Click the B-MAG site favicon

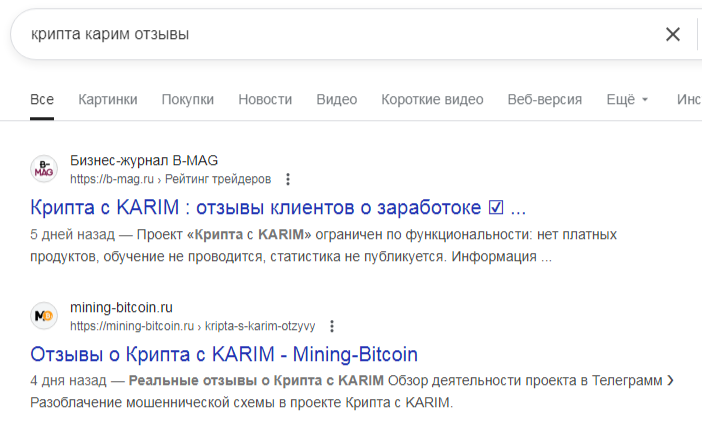pos(44,169)
